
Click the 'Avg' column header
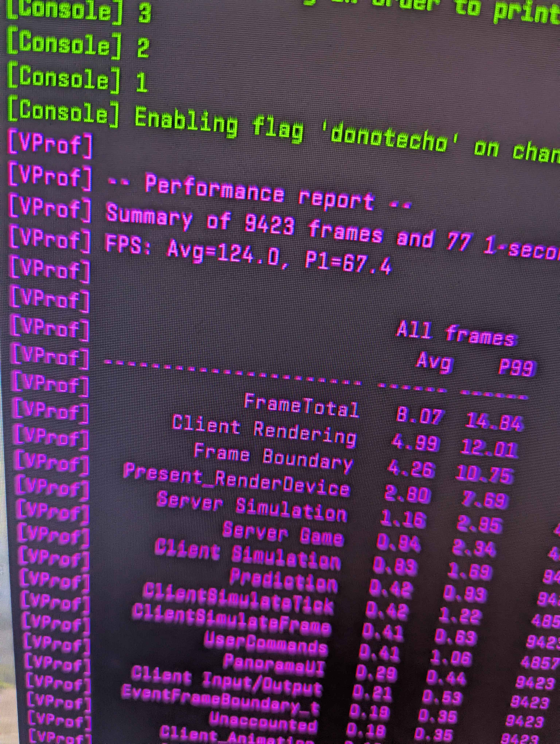coord(434,363)
